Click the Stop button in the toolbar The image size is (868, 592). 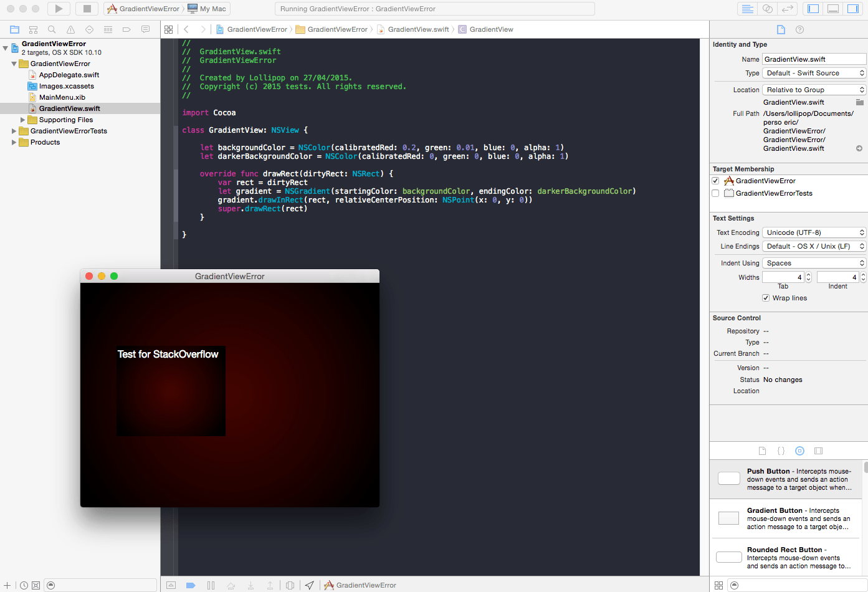87,9
